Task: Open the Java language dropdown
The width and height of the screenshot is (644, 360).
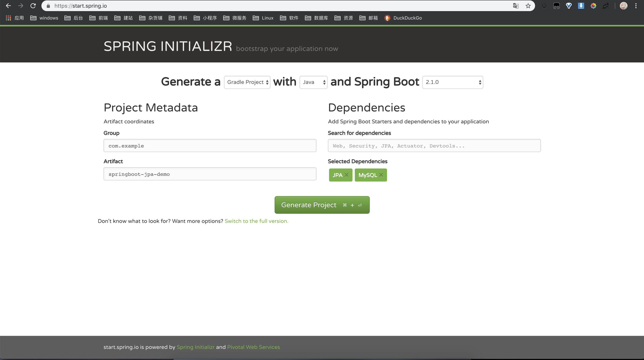Action: tap(313, 82)
